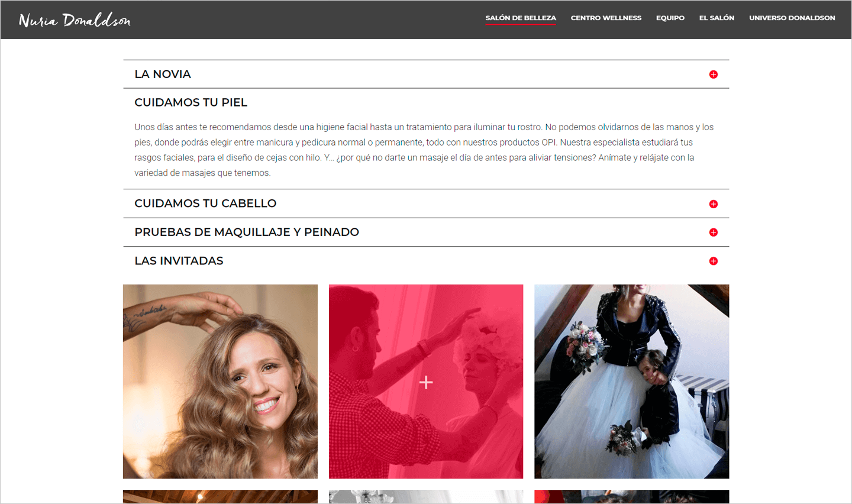This screenshot has width=852, height=504.
Task: Open the partially visible bottom-left gallery image
Action: click(220, 497)
